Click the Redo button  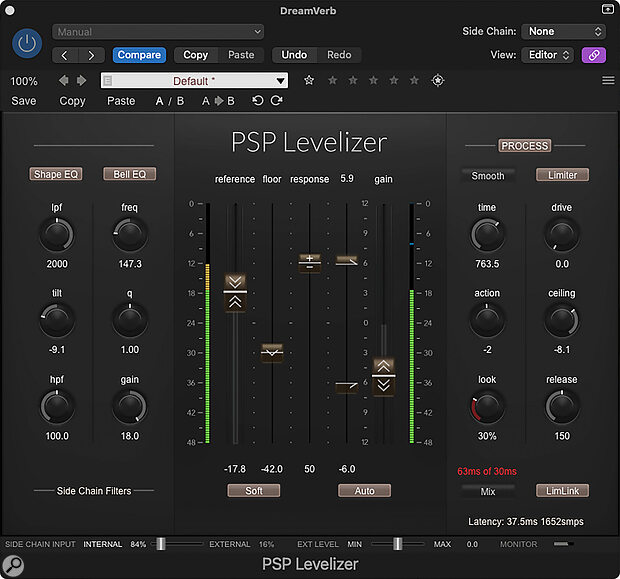[x=339, y=55]
